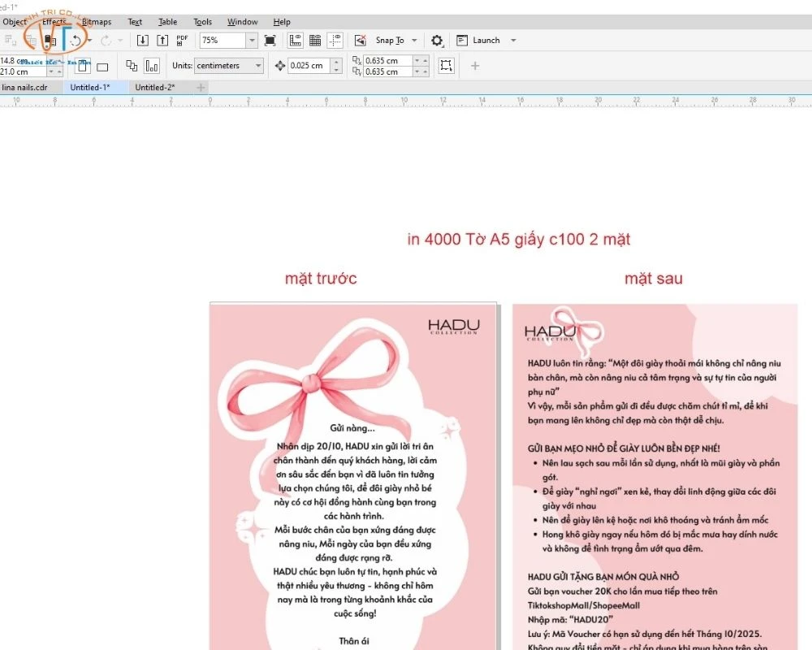Open the Object menu
This screenshot has width=812, height=650.
click(x=14, y=22)
